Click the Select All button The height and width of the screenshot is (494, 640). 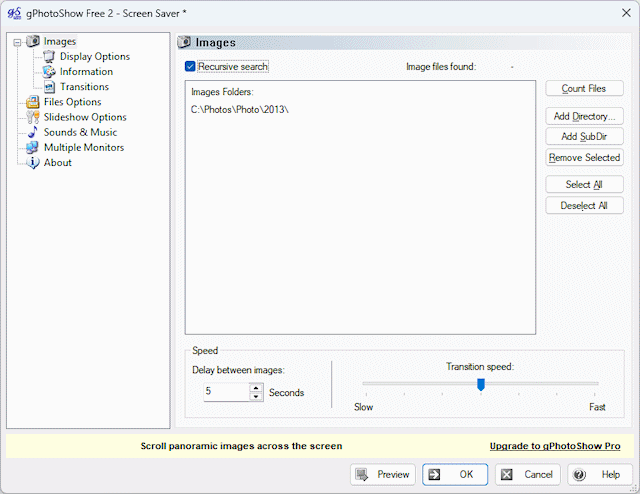(584, 185)
